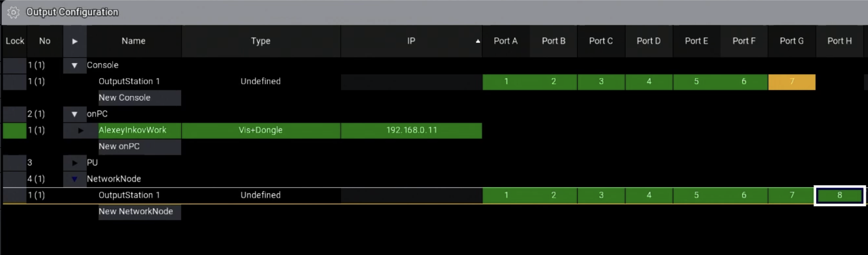The height and width of the screenshot is (255, 868).
Task: Click the 192.168.0.11 IP address field
Action: (411, 130)
